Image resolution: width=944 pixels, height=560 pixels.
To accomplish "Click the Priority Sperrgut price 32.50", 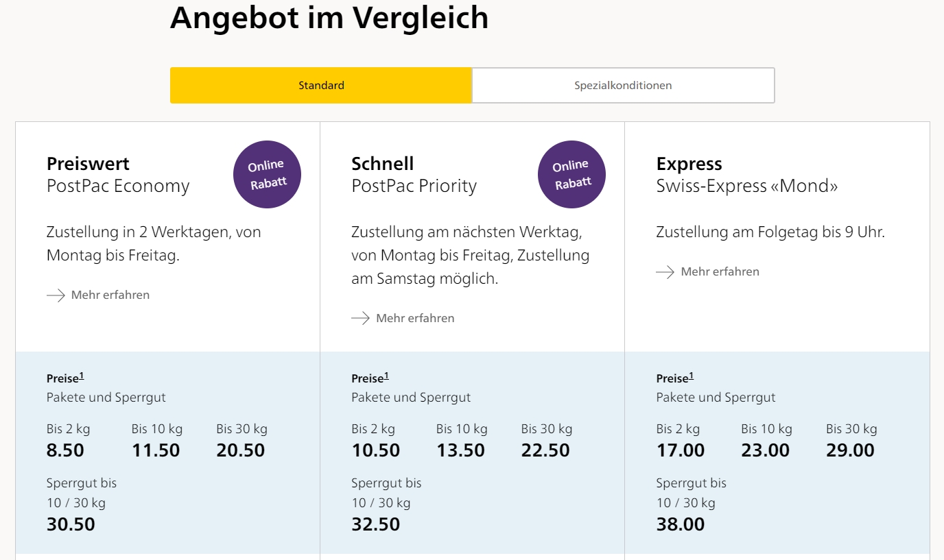I will point(375,524).
